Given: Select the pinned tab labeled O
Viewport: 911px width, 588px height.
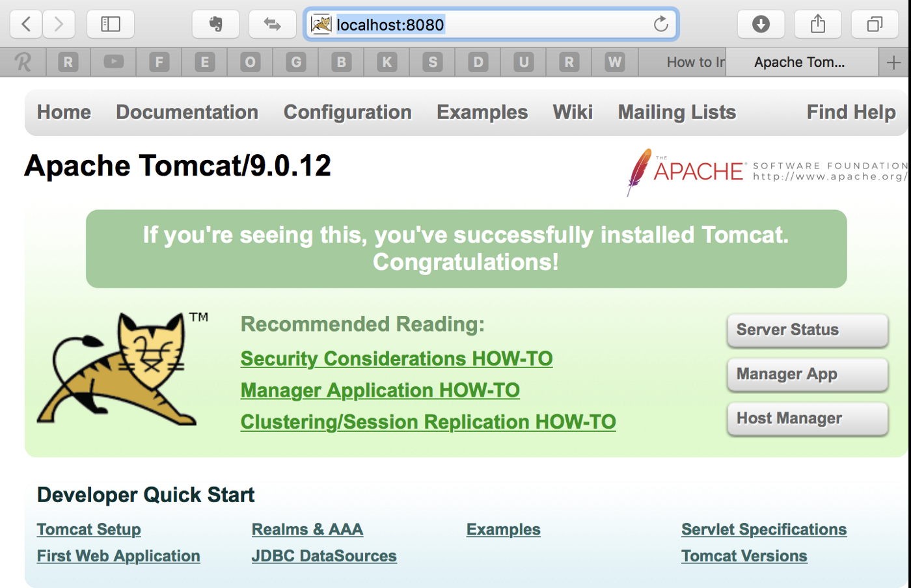Looking at the screenshot, I should (x=251, y=62).
